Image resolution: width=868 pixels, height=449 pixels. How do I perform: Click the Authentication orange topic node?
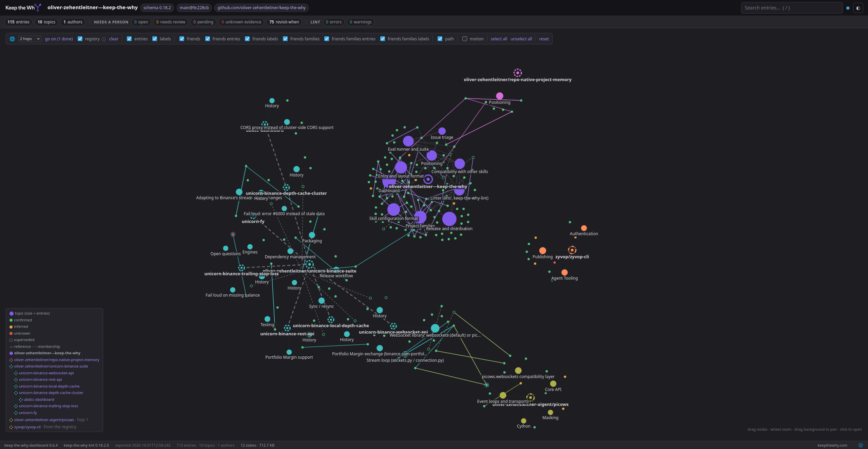coord(584,228)
